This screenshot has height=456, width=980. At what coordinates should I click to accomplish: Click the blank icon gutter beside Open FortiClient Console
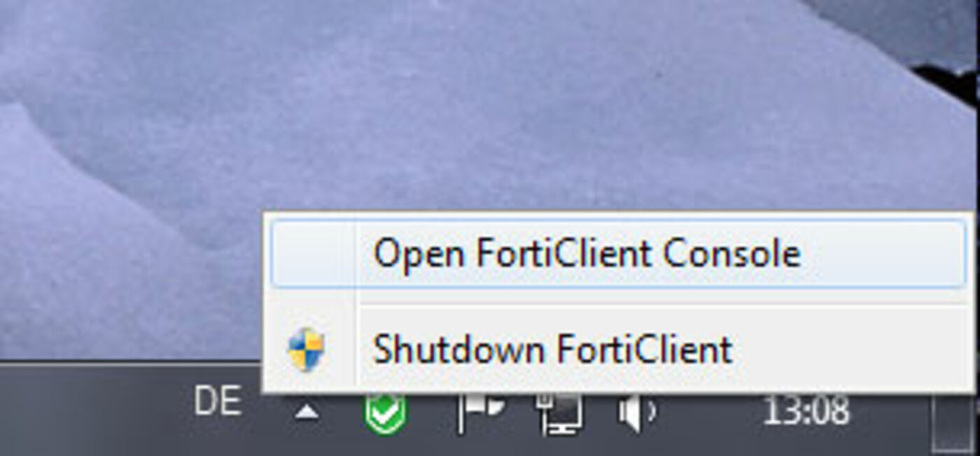coord(313,253)
